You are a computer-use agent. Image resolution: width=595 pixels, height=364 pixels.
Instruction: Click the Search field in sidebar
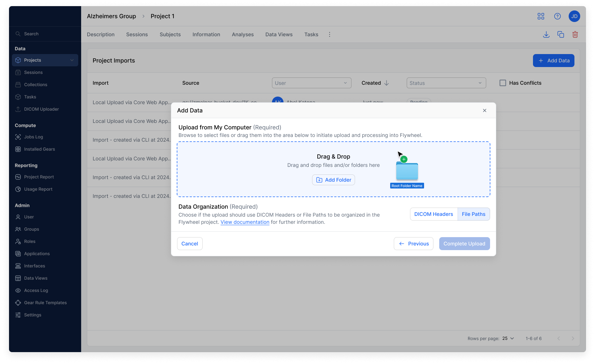45,34
